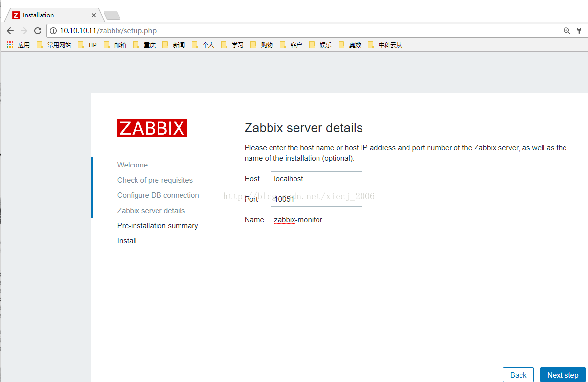Image resolution: width=588 pixels, height=382 pixels.
Task: Open the 娱乐 bookmark folder
Action: click(x=320, y=45)
